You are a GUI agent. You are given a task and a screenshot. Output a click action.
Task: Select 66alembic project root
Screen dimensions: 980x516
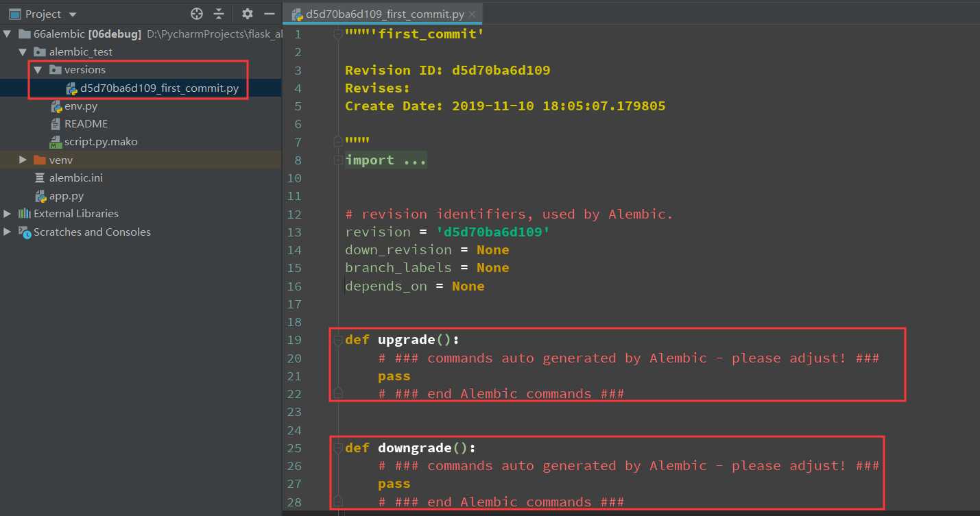click(x=87, y=34)
